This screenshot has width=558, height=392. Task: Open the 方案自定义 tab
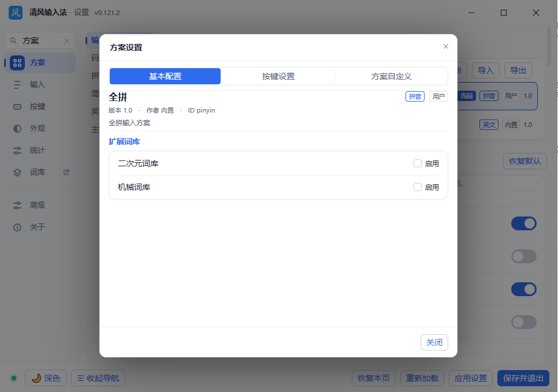[x=391, y=76]
